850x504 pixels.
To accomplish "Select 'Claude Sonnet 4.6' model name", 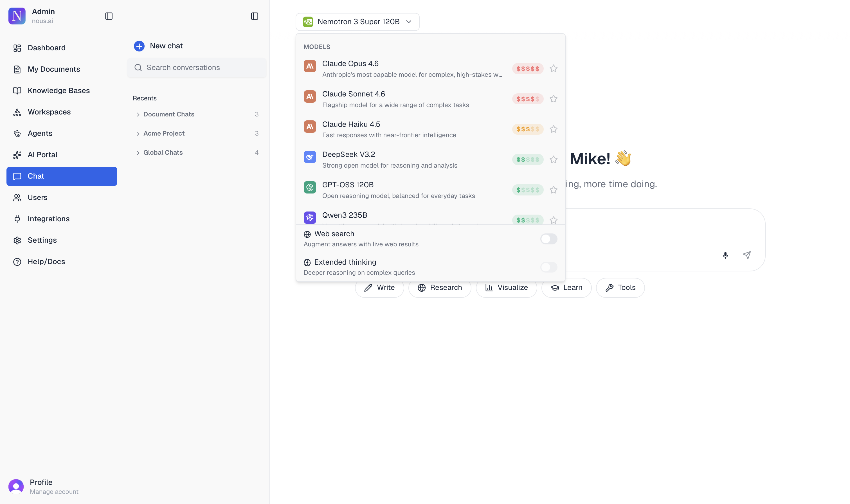I will [354, 94].
